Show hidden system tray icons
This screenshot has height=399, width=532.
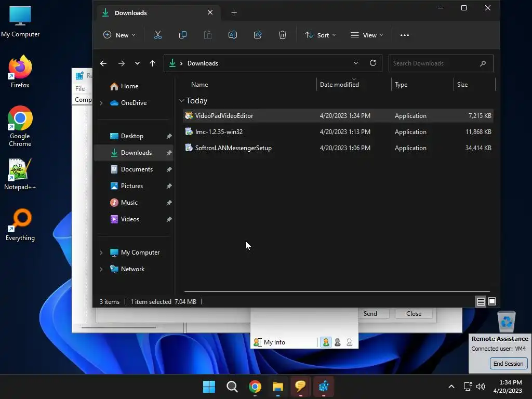[451, 387]
